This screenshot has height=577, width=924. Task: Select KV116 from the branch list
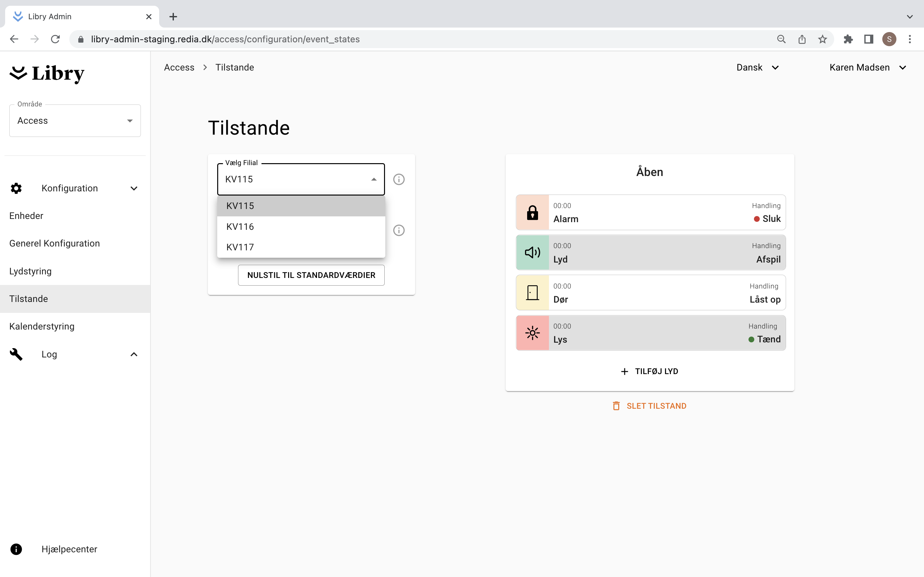pos(240,227)
